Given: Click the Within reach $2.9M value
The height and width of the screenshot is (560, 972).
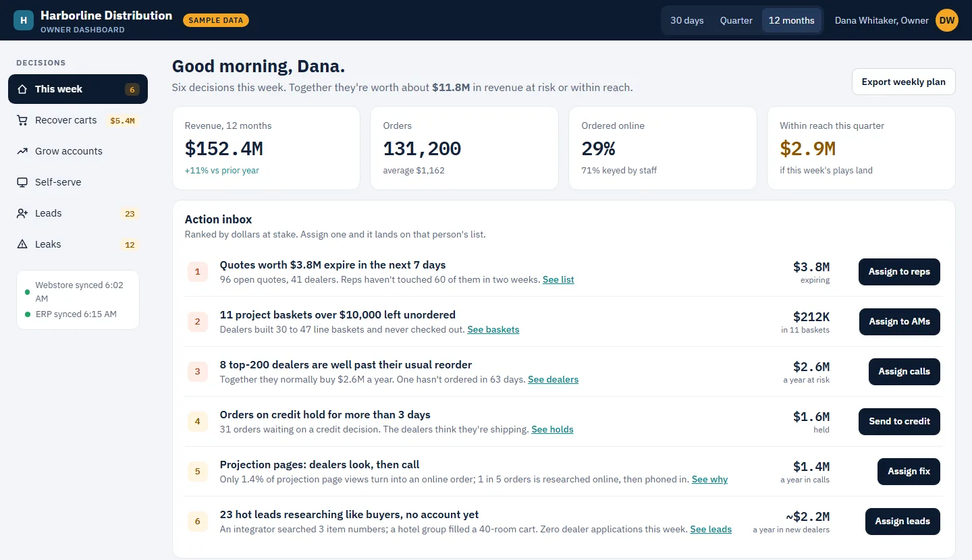Looking at the screenshot, I should pyautogui.click(x=808, y=148).
